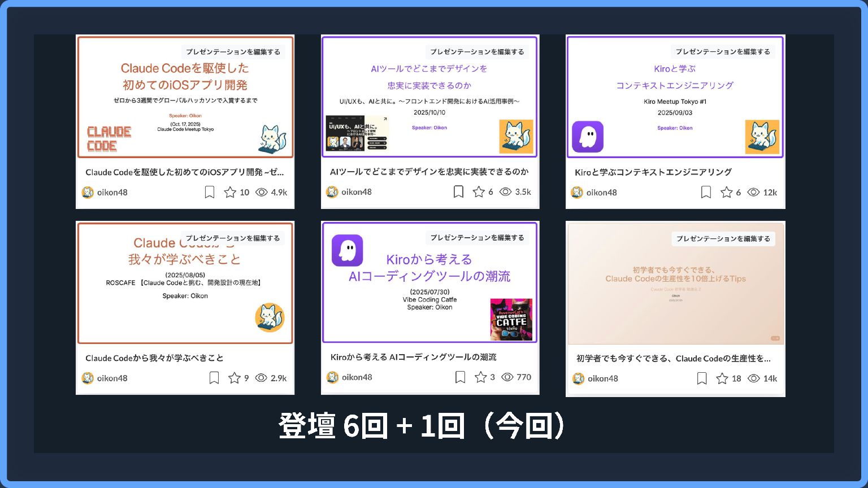Screen dimensions: 868x488
Task: Click プレゼンテーションを編集する on the 初学者でも card
Action: (723, 239)
